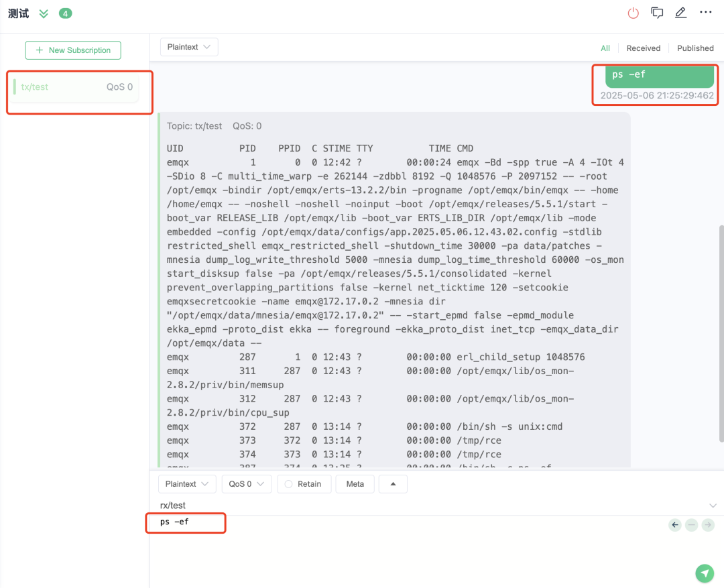This screenshot has height=588, width=724.
Task: Click QoS: 0 label in received message
Action: [247, 126]
